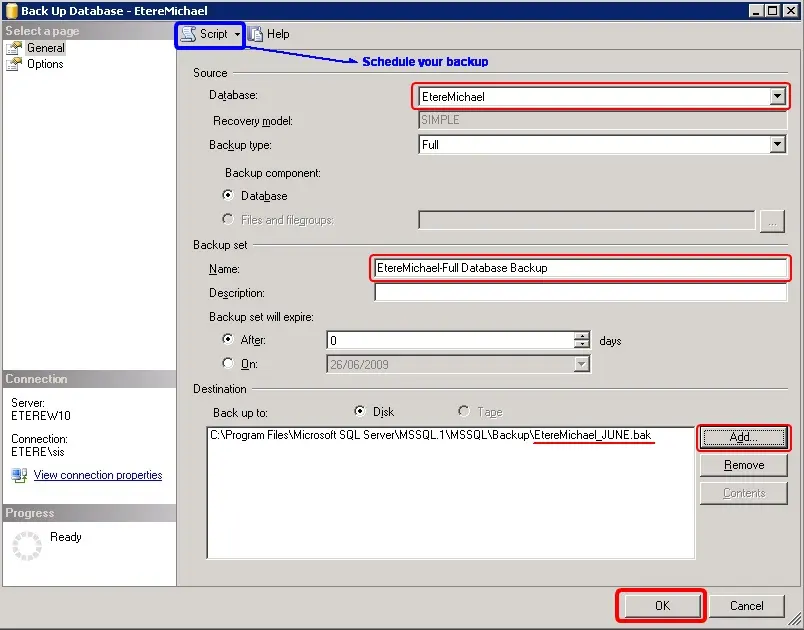Click the Add destination button
The image size is (804, 630).
pos(743,437)
